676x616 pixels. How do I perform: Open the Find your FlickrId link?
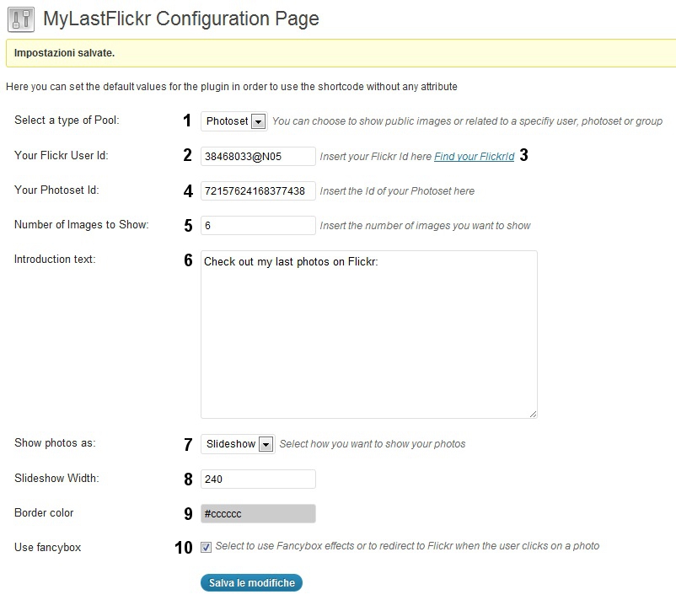[475, 156]
